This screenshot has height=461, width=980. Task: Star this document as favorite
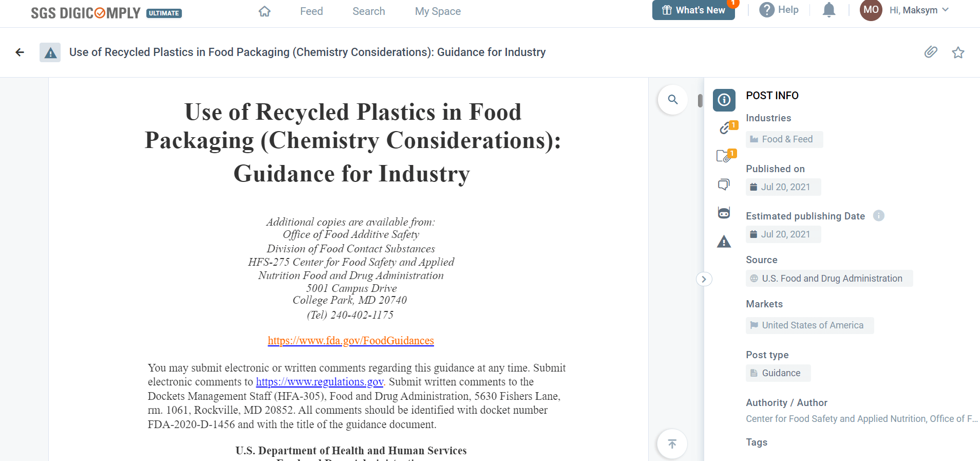click(x=958, y=52)
